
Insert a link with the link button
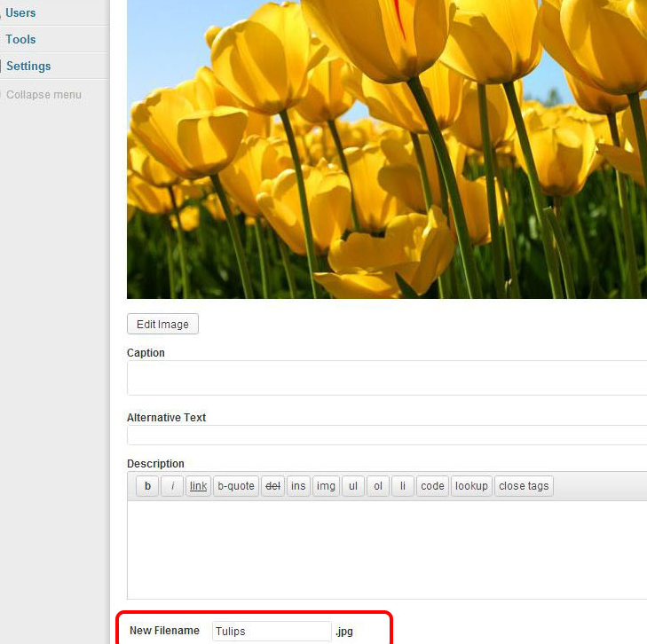pyautogui.click(x=198, y=486)
